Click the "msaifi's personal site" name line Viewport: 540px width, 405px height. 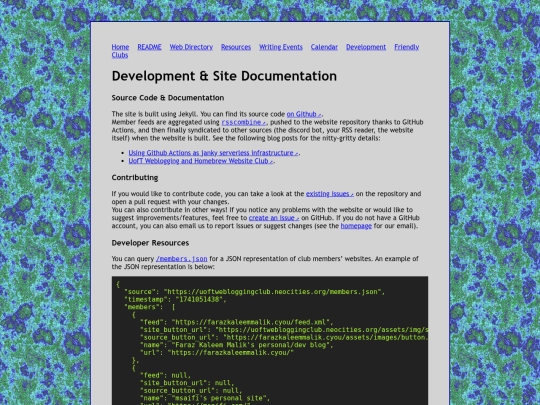[x=205, y=398]
